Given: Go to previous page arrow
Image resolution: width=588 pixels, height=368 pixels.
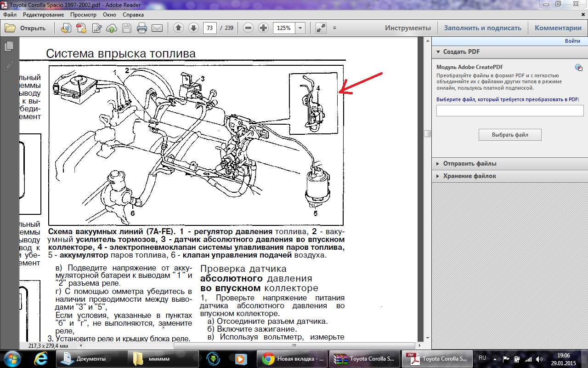Looking at the screenshot, I should pyautogui.click(x=178, y=28).
